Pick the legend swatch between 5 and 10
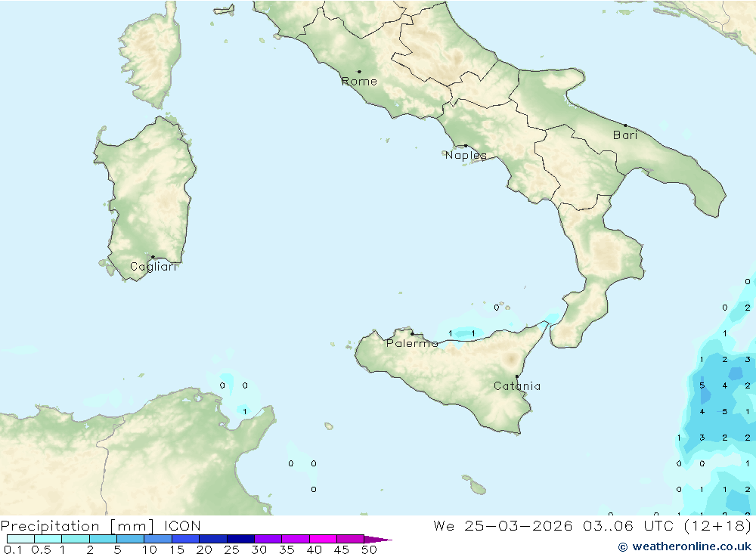Screen dimensions: 756x554 point(131,539)
